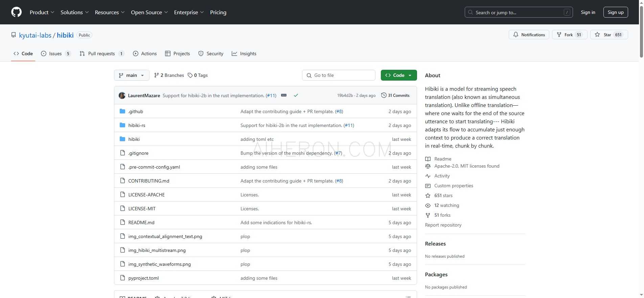Switch to the Actions tab
Viewport: 644px width, 298px height.
[145, 54]
